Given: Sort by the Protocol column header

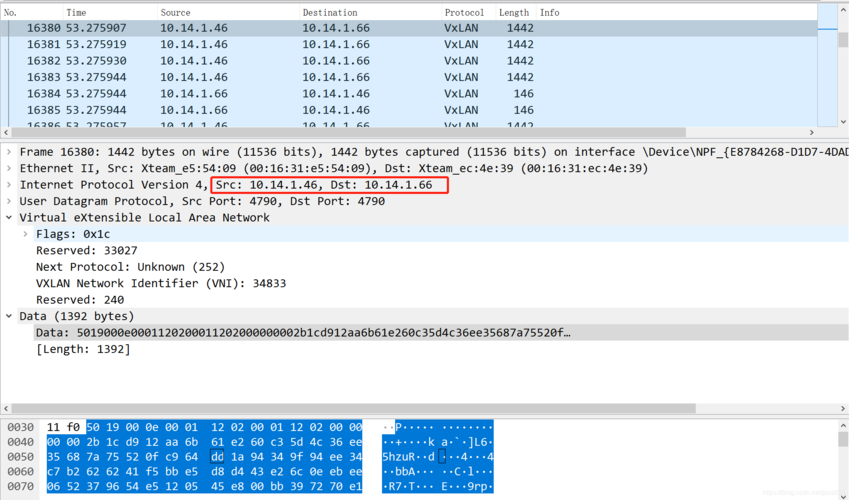Looking at the screenshot, I should tap(468, 12).
